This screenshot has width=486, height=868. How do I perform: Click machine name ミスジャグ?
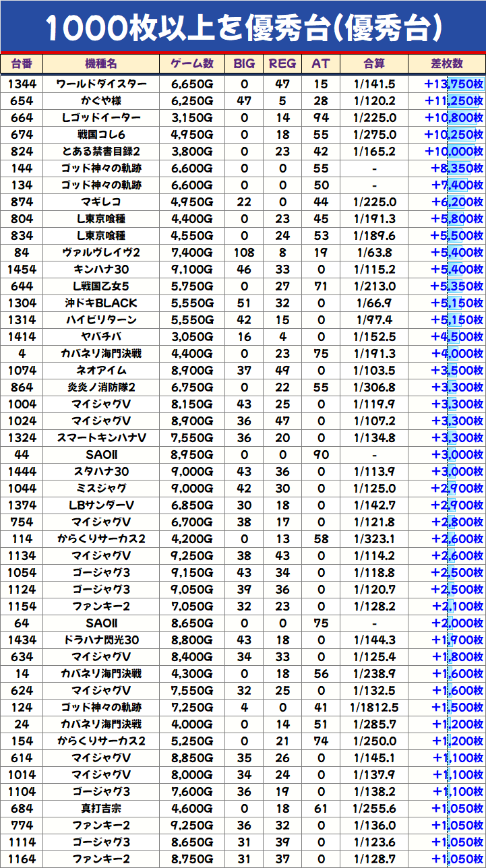click(101, 489)
